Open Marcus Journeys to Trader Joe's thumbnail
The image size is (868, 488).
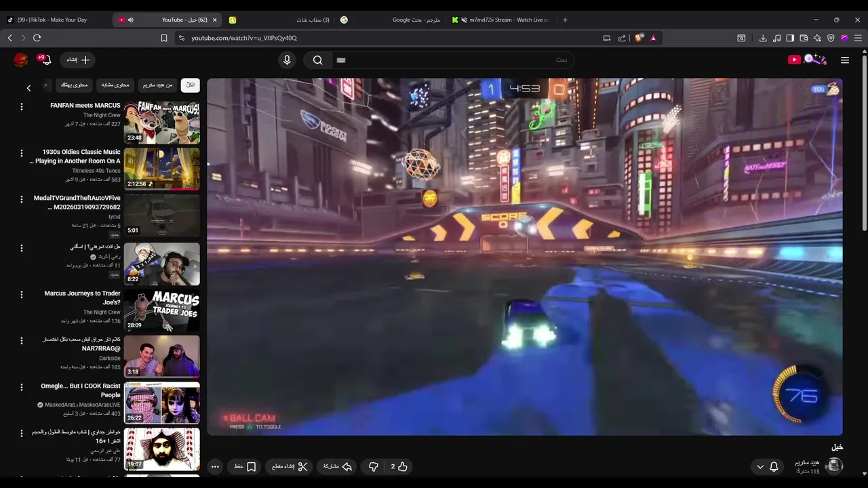coord(162,310)
